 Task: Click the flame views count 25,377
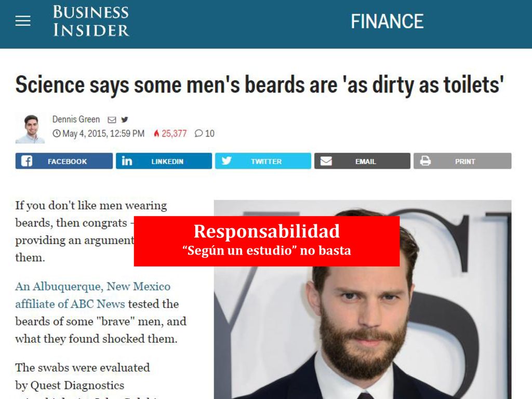tap(170, 134)
